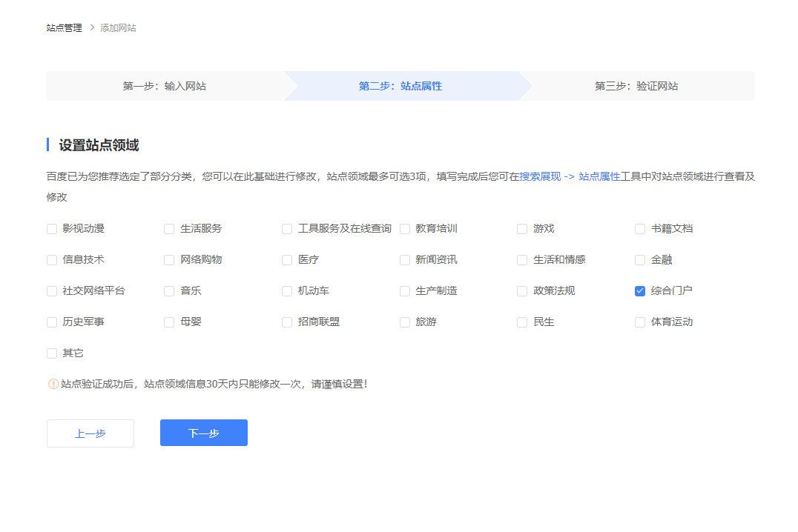The width and height of the screenshot is (798, 532).
Task: Select the 工具服务及在线查询 category checkbox
Action: click(x=287, y=229)
